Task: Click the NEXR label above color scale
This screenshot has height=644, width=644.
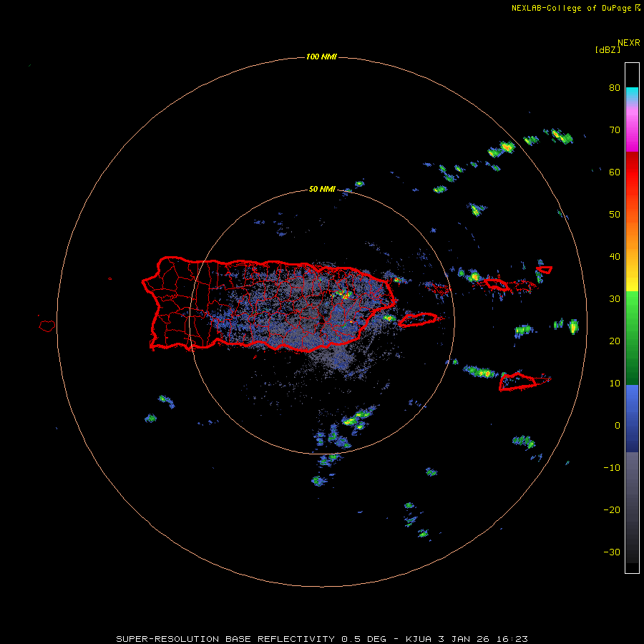Action: [x=629, y=43]
